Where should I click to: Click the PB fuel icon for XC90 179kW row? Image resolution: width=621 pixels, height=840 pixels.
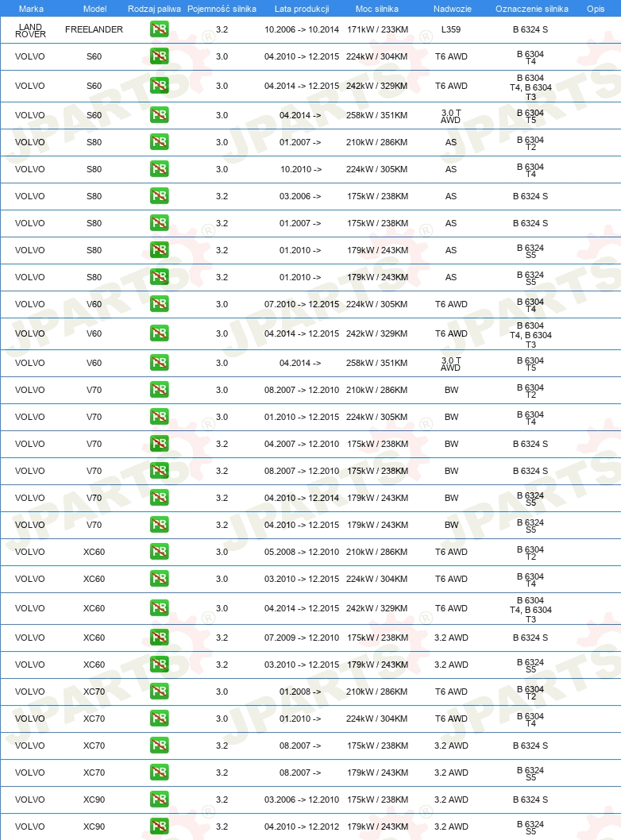click(x=159, y=826)
